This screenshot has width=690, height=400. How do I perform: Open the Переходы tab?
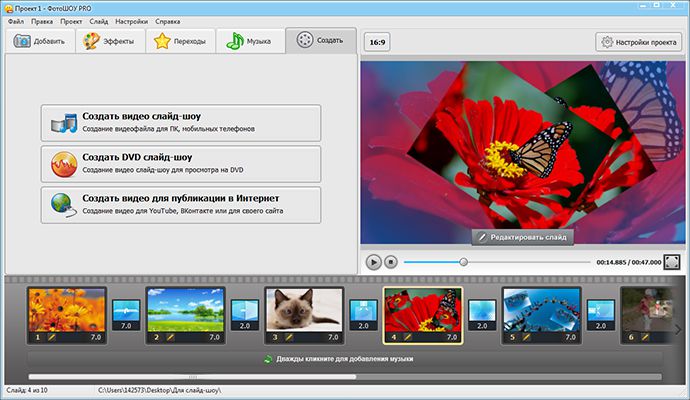(180, 41)
